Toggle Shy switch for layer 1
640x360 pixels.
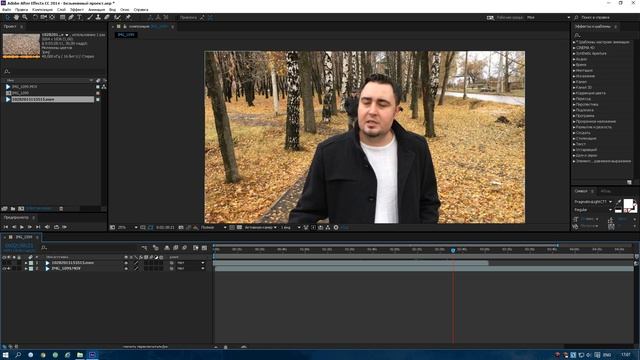[126, 263]
